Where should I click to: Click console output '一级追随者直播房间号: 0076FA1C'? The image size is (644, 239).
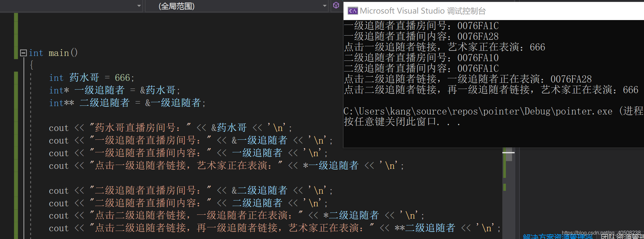pyautogui.click(x=421, y=26)
